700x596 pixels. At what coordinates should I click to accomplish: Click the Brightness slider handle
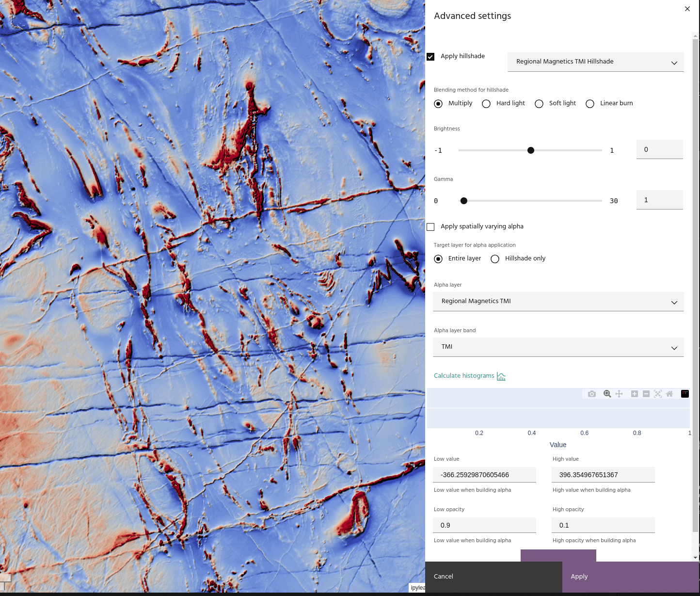(x=531, y=150)
